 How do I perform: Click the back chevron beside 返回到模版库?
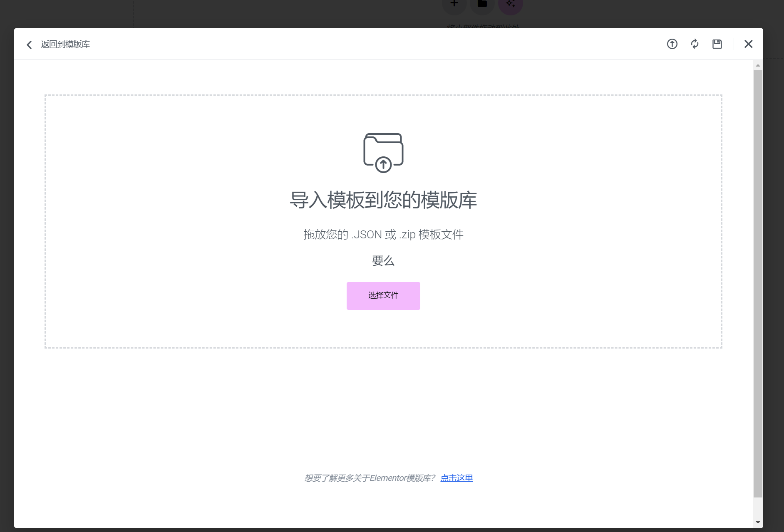point(29,44)
